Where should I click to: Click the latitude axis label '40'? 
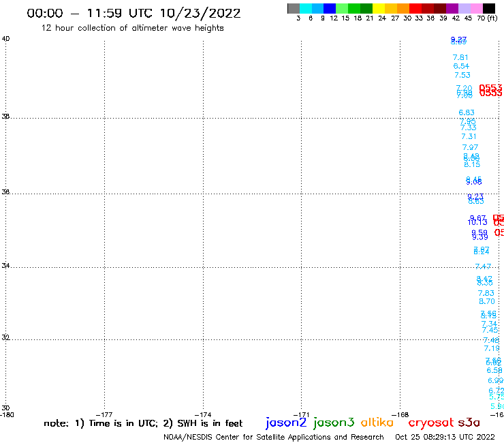pos(5,39)
